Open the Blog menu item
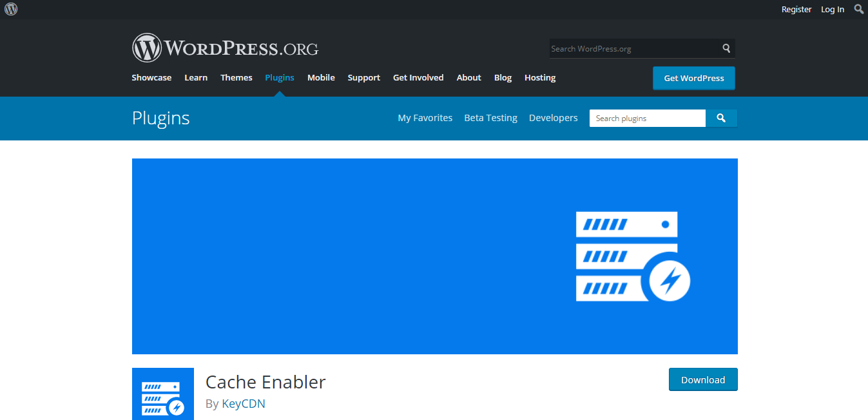 pos(503,77)
